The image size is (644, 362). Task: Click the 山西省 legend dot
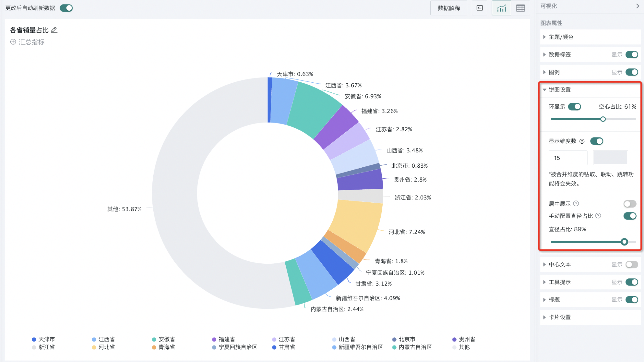334,339
